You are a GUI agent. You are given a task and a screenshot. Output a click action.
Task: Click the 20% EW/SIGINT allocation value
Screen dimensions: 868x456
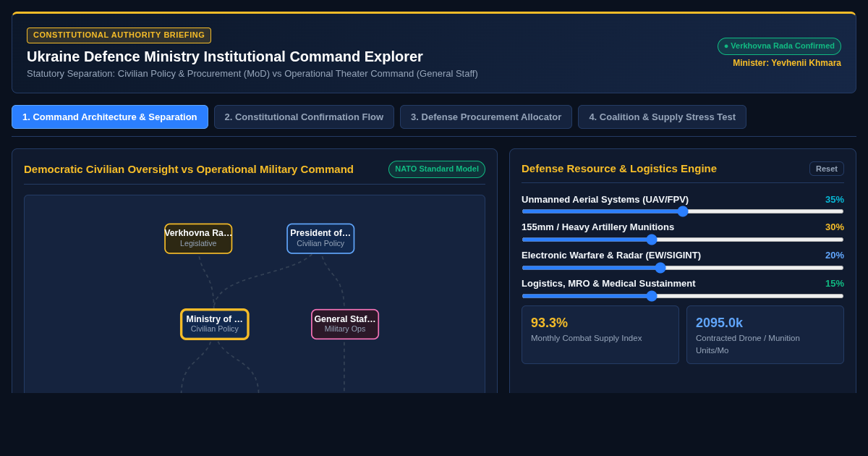[x=835, y=255]
